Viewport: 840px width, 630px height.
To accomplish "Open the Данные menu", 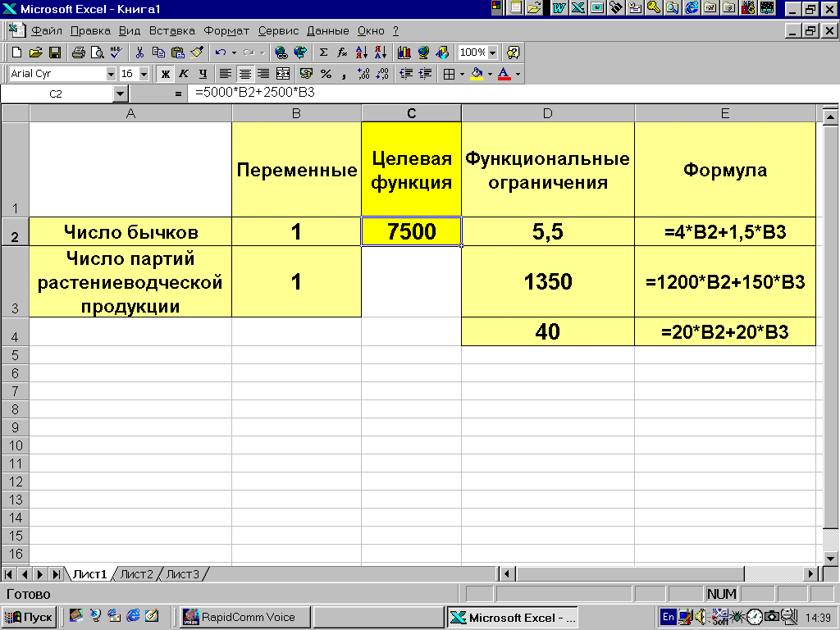I will tap(328, 31).
